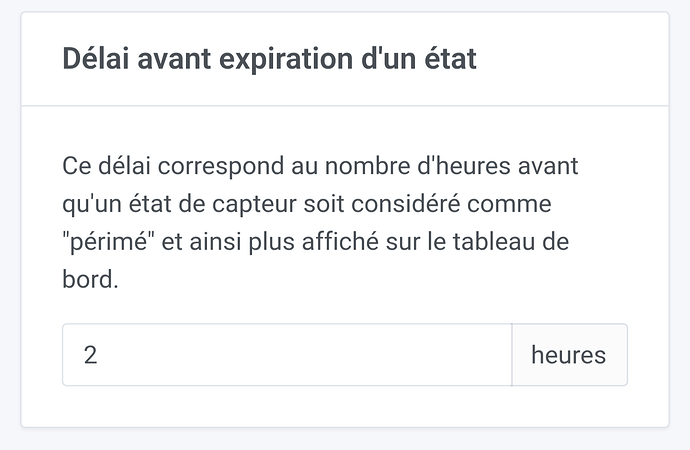This screenshot has height=450, width=690.
Task: Click the word "bord." ending the description
Action: [x=90, y=279]
